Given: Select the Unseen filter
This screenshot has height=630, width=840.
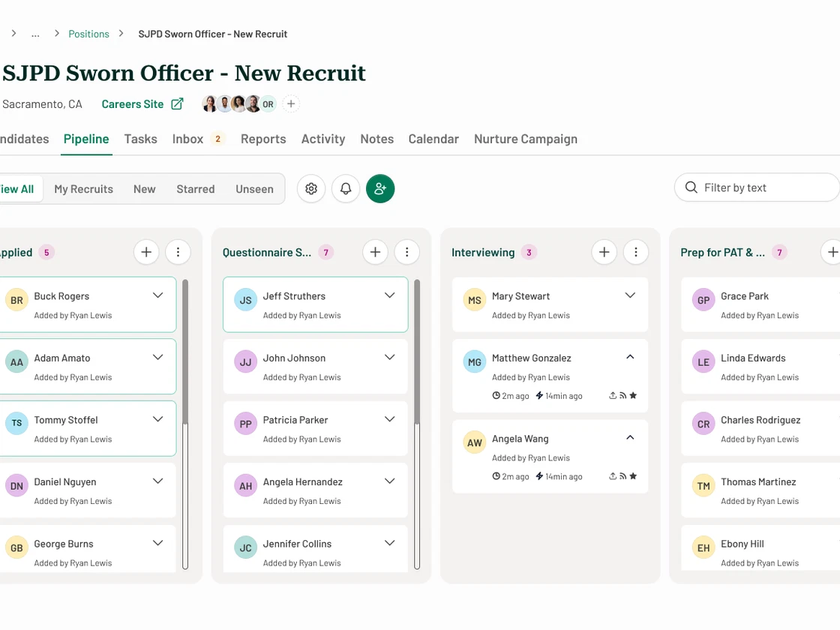Looking at the screenshot, I should 254,189.
